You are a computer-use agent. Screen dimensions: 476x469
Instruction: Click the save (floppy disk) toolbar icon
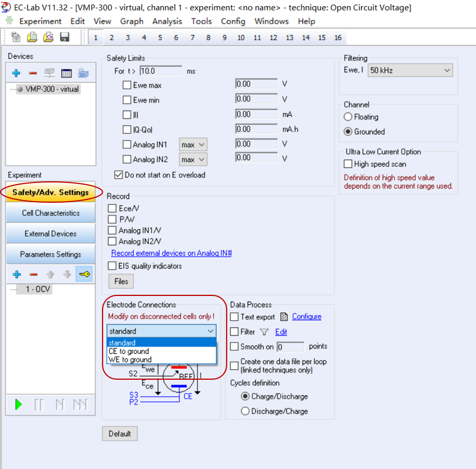coord(65,37)
